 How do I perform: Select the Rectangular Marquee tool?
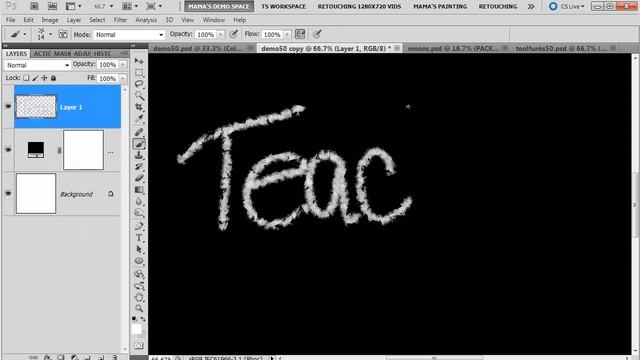(x=139, y=73)
